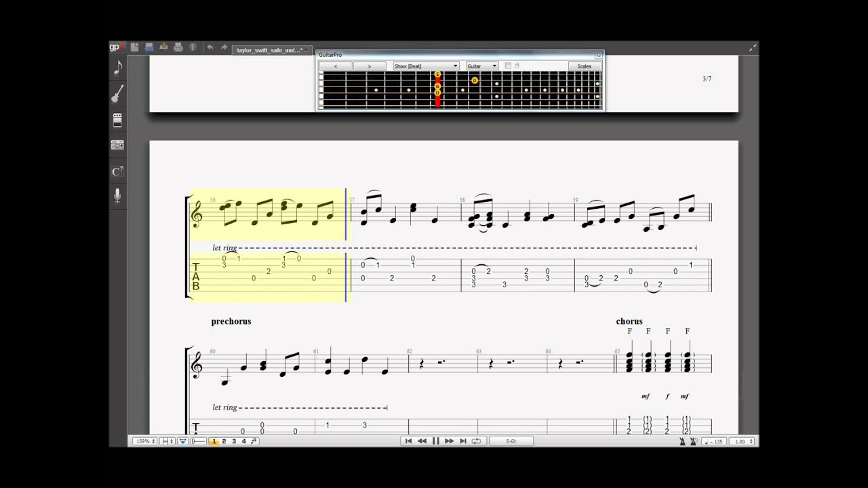This screenshot has width=868, height=488.
Task: Fast forward to next bar
Action: (x=449, y=441)
